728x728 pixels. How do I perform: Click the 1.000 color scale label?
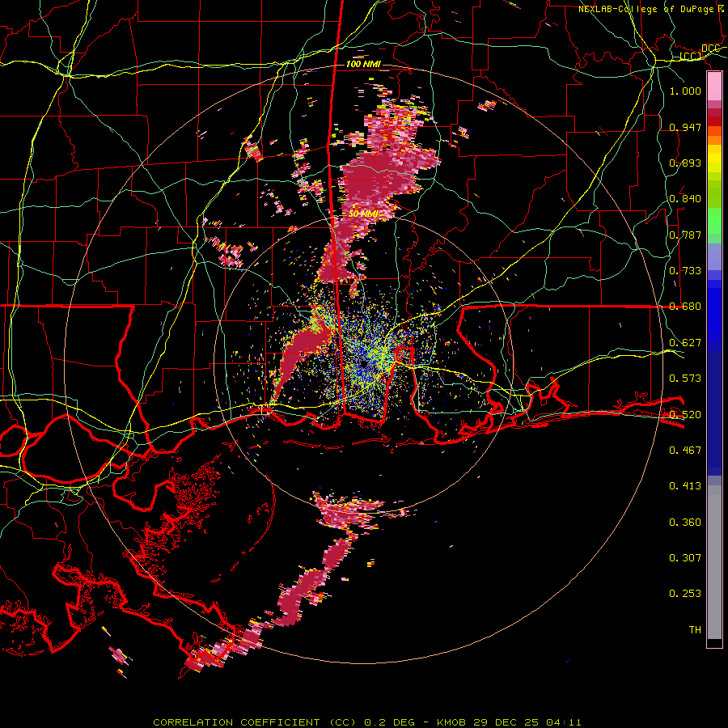click(685, 91)
